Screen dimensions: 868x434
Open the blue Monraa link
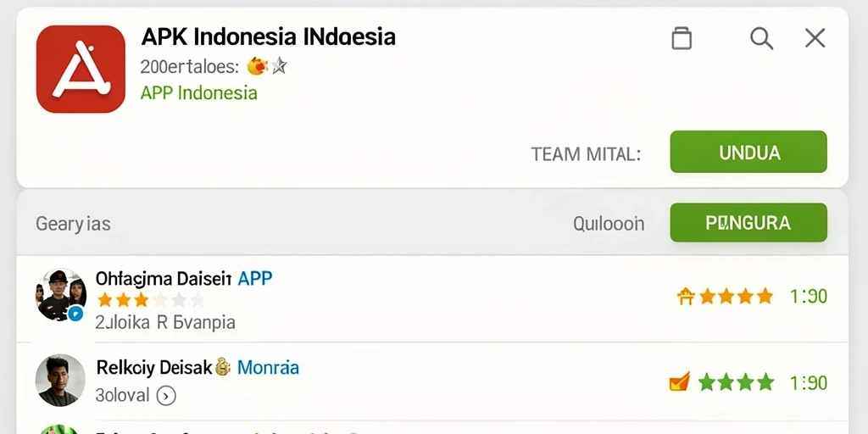(268, 367)
